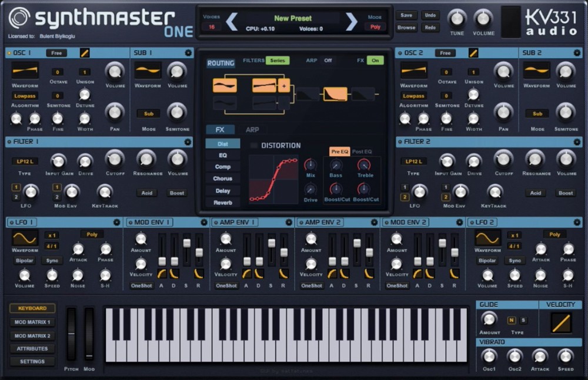Open OSC 2 waveform draw pencil icon
588x380 pixels.
pyautogui.click(x=473, y=53)
